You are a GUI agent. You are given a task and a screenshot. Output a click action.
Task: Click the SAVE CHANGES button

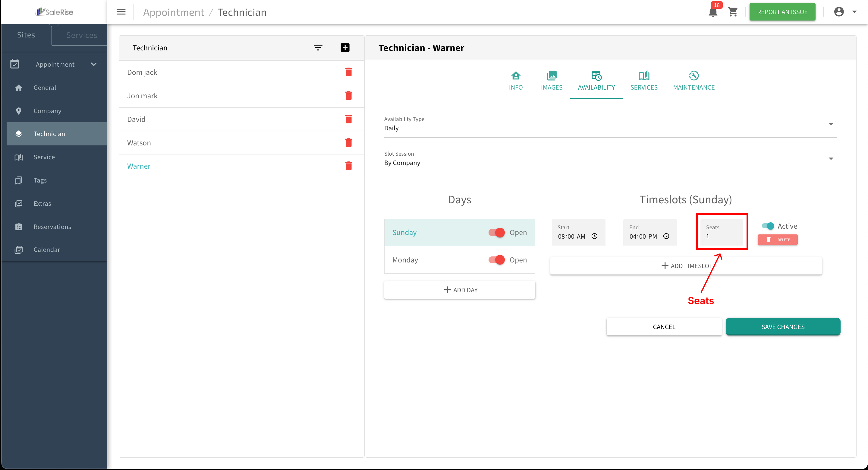tap(783, 326)
